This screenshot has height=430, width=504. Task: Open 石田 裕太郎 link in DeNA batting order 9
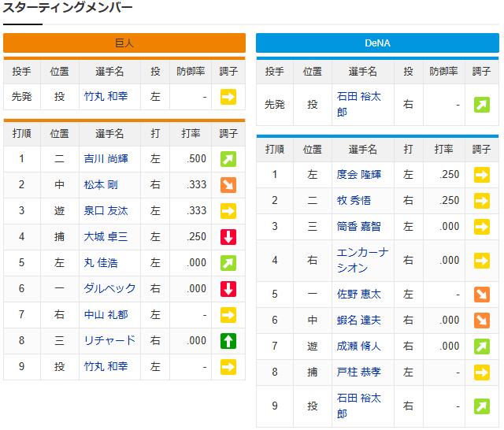359,406
